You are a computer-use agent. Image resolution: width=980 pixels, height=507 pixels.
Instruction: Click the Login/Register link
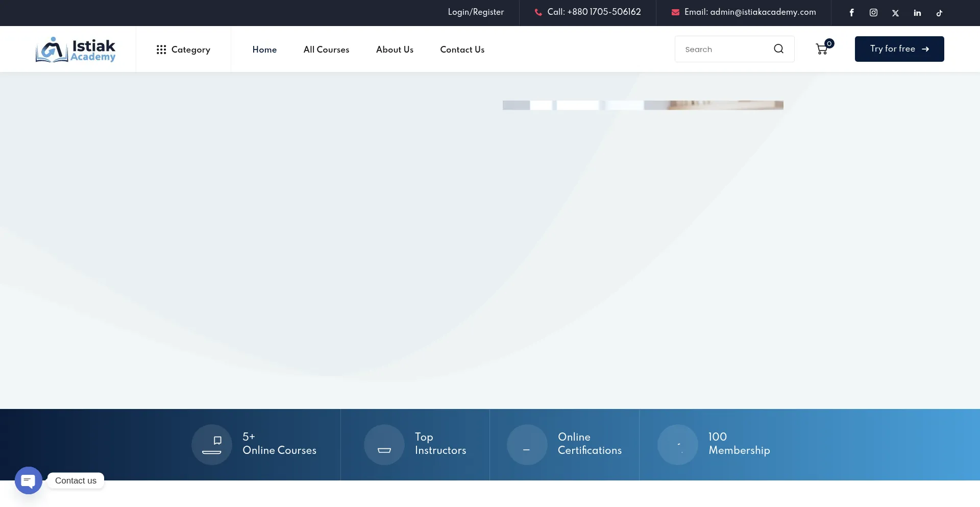tap(476, 12)
